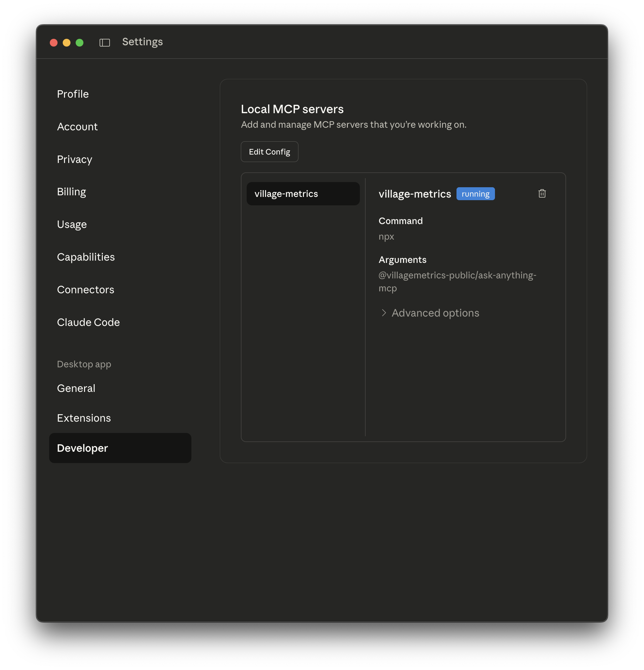This screenshot has width=644, height=670.
Task: Open Account settings
Action: [x=77, y=126]
